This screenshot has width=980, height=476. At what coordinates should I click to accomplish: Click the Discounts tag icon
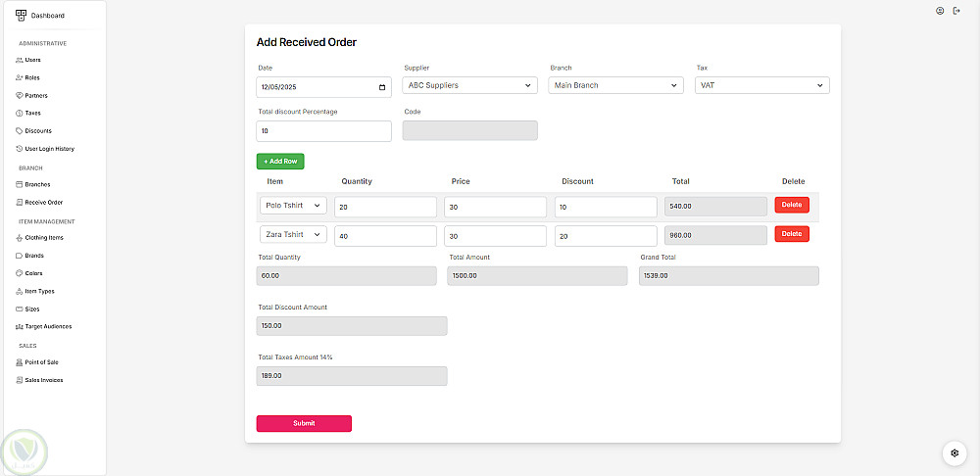tap(20, 131)
